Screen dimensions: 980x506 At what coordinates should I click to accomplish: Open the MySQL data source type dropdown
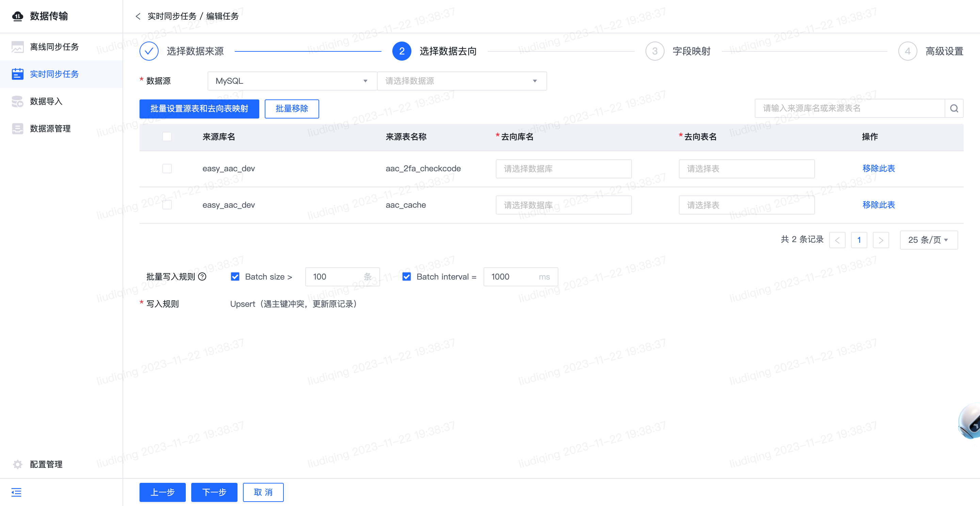coord(292,81)
